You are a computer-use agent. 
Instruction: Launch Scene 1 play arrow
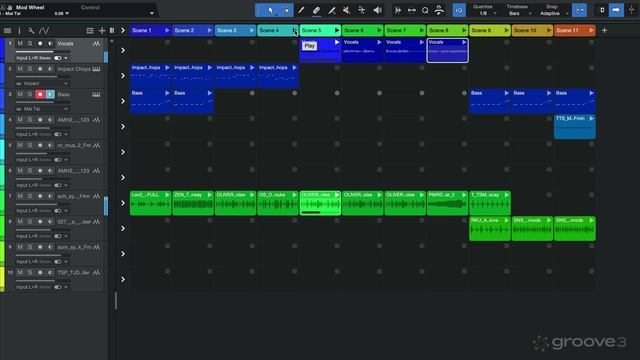coord(167,30)
